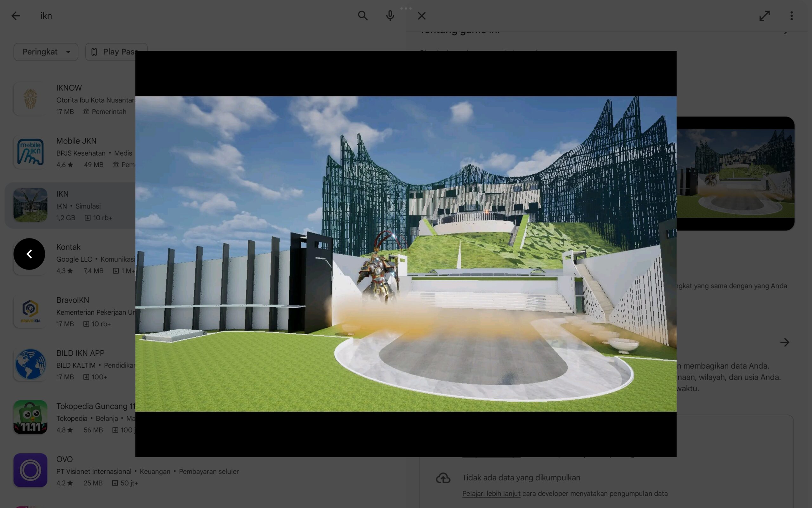Grab the drag handle dots at top
Viewport: 812px width, 508px height.
(406, 8)
